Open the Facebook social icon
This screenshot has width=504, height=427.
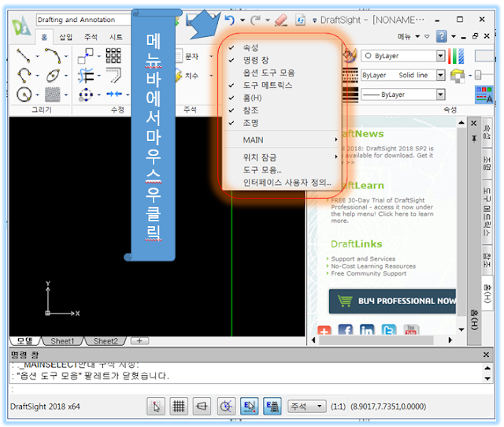345,331
